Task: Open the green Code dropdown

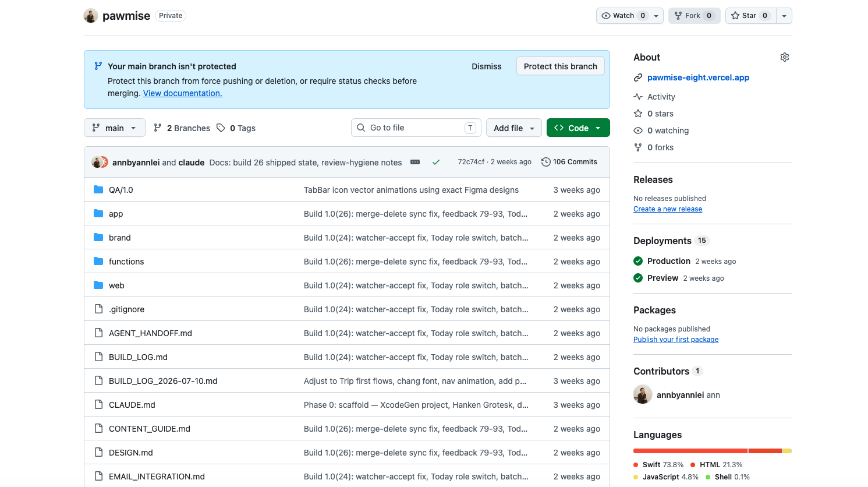Action: (578, 128)
